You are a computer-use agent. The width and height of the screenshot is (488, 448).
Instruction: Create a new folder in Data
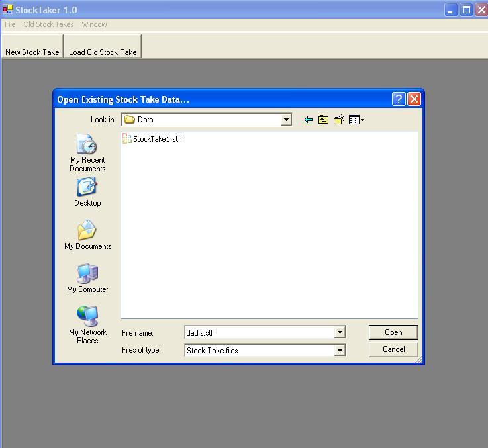pos(339,120)
